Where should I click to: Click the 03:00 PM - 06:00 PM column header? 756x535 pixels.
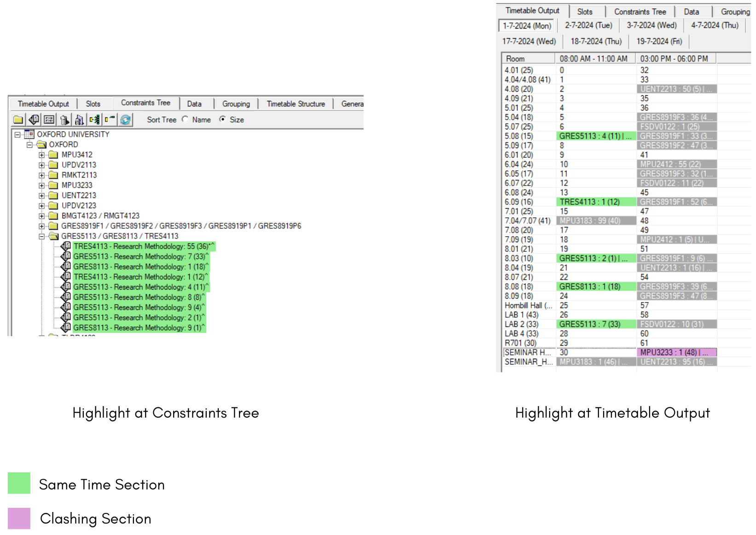(674, 59)
